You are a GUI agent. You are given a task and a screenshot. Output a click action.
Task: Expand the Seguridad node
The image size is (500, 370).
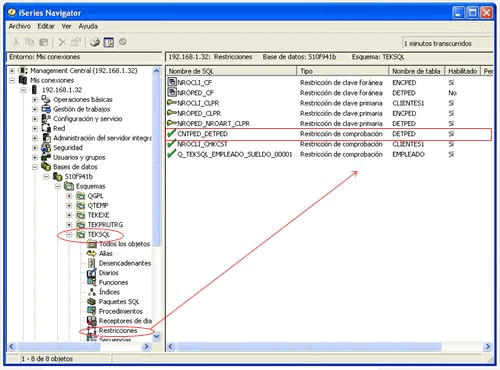35,148
